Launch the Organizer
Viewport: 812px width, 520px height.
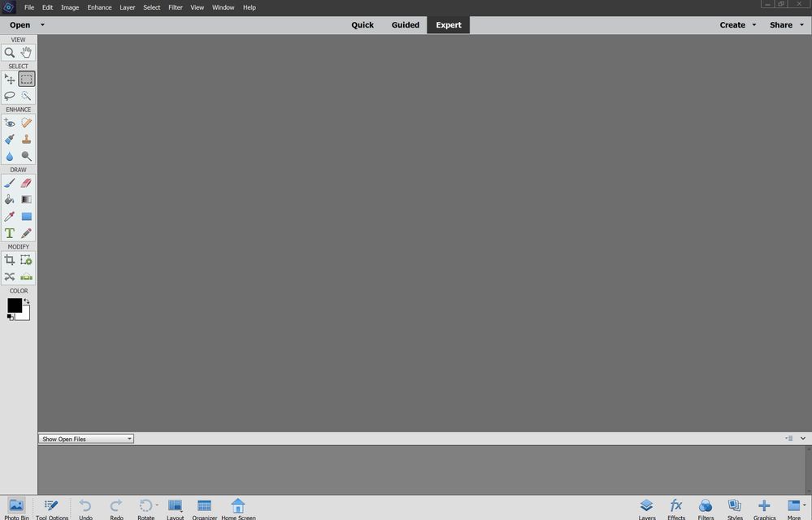click(204, 507)
